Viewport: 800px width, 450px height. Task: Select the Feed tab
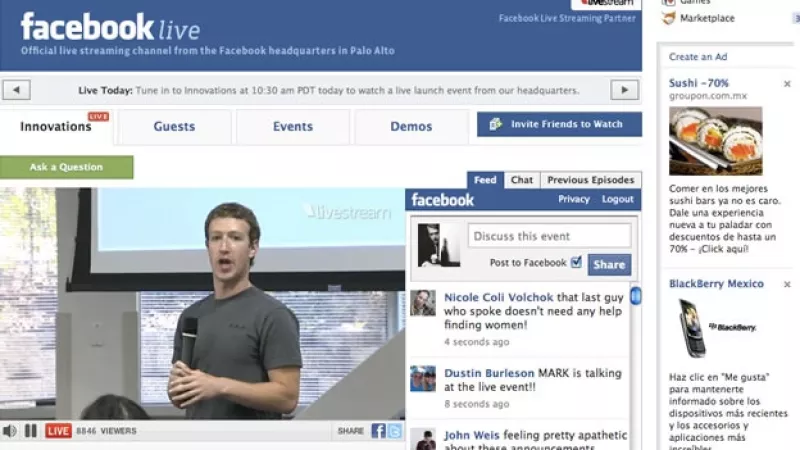pos(485,180)
